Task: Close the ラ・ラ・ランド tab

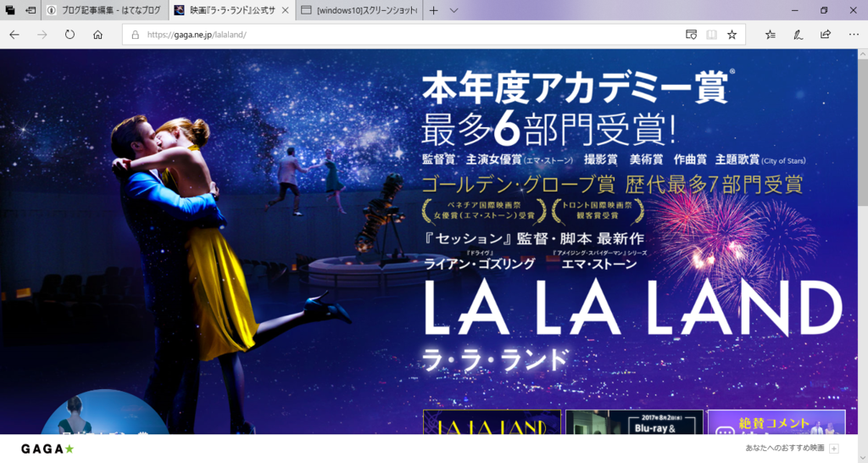Action: click(x=285, y=10)
